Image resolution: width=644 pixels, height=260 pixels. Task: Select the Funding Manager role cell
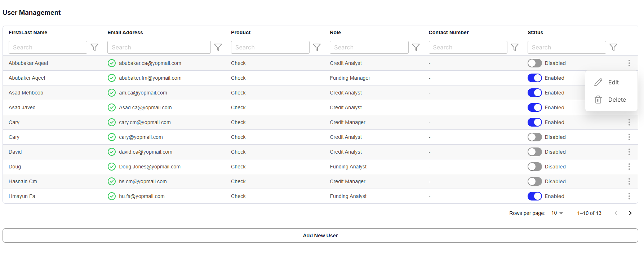tap(350, 78)
